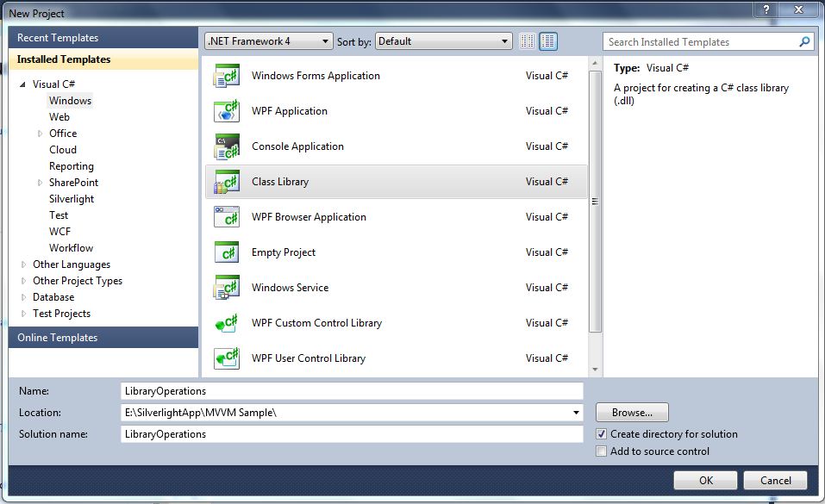Choose the WPF Application template icon
The height and width of the screenshot is (504, 825).
coord(227,111)
